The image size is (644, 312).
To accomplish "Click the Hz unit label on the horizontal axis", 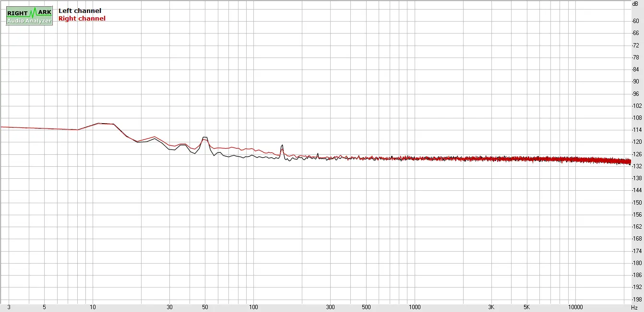I will tap(634, 307).
